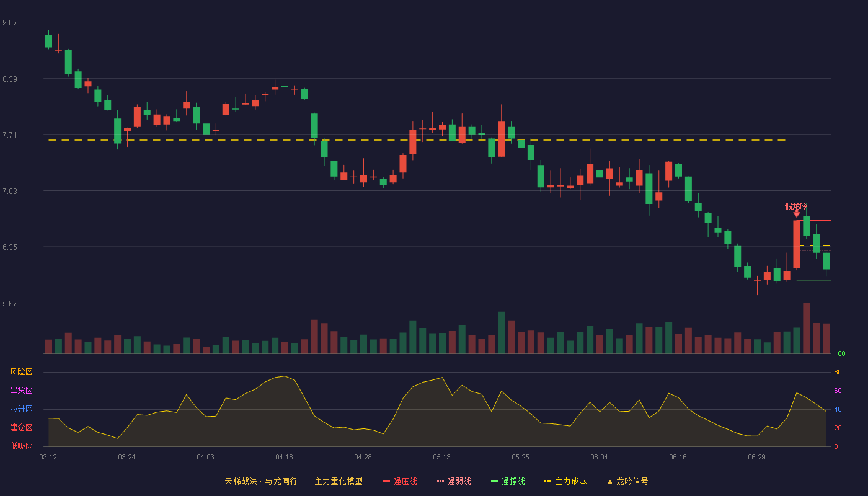Toggle the 强撑线 legend entry

[x=508, y=481]
